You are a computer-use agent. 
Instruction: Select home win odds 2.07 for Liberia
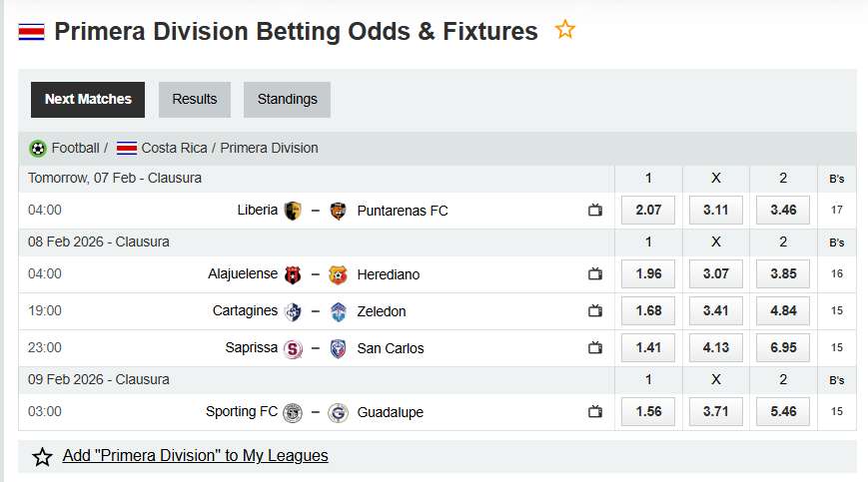[648, 211]
